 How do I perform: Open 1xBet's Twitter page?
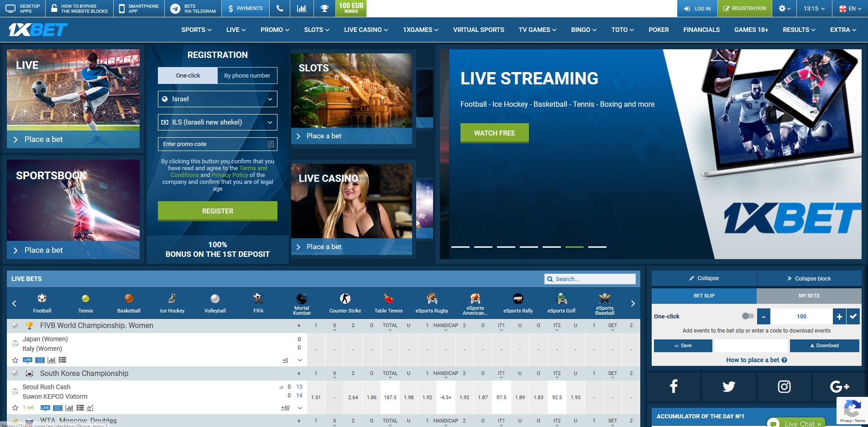729,386
